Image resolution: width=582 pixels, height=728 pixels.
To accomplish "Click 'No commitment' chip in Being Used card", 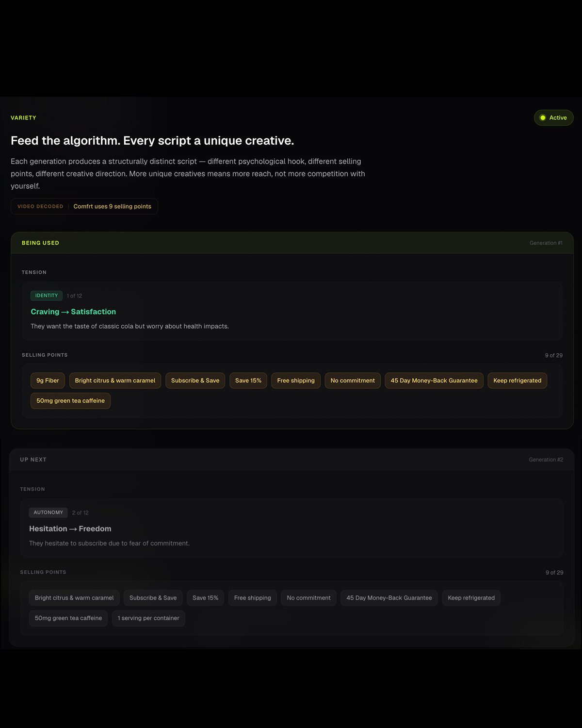I will click(353, 381).
